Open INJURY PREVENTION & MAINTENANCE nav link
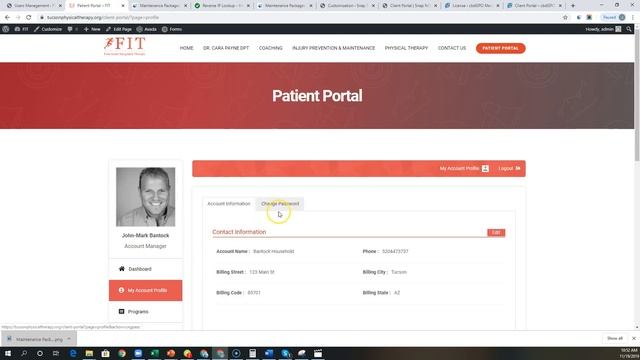This screenshot has height=360, width=640. click(x=333, y=48)
